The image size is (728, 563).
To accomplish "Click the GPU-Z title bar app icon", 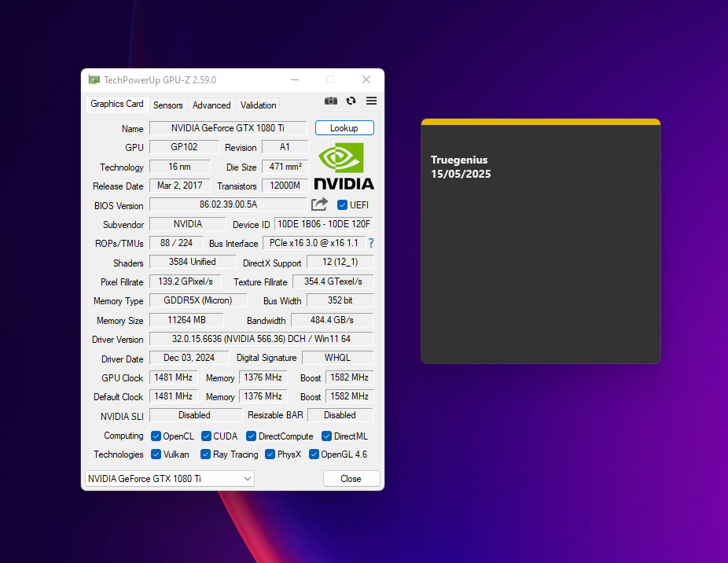I will (x=94, y=80).
